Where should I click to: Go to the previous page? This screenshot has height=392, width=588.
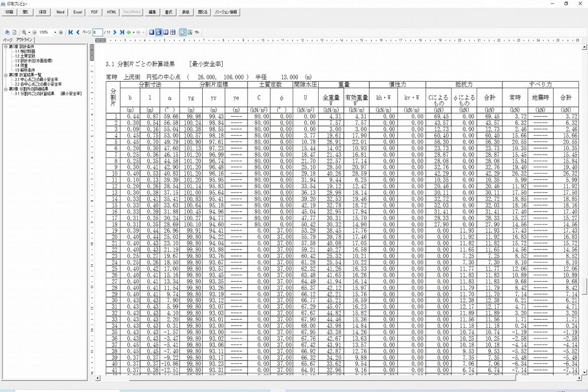[78, 32]
